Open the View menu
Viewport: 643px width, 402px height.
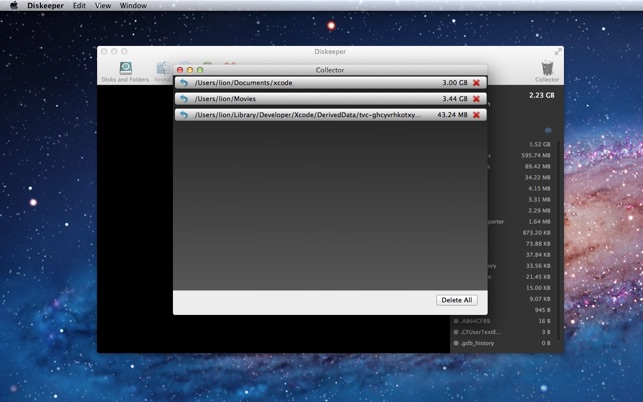tap(103, 6)
